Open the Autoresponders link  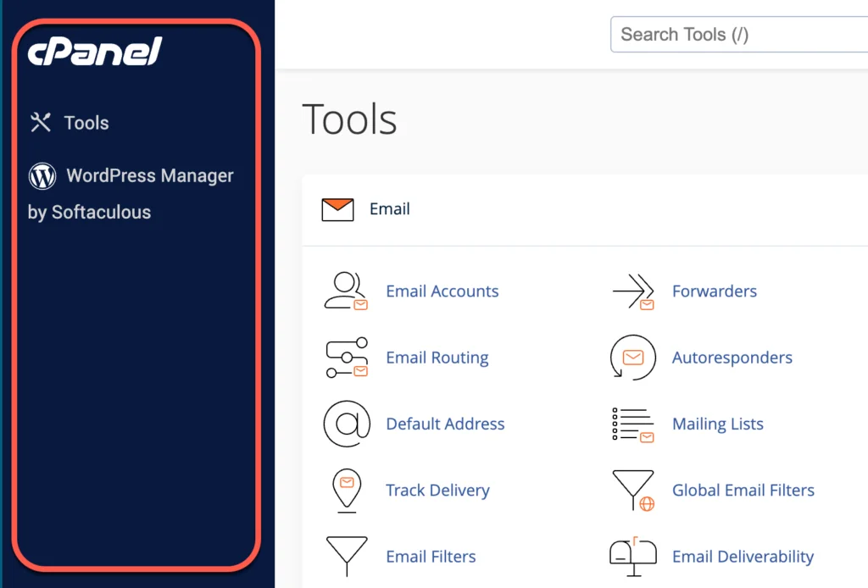(x=732, y=358)
